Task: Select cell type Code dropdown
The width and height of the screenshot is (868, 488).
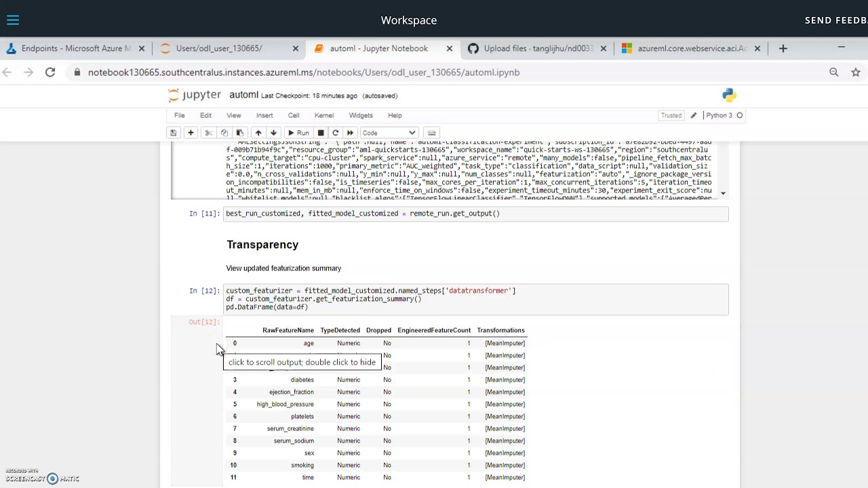Action: pos(389,133)
